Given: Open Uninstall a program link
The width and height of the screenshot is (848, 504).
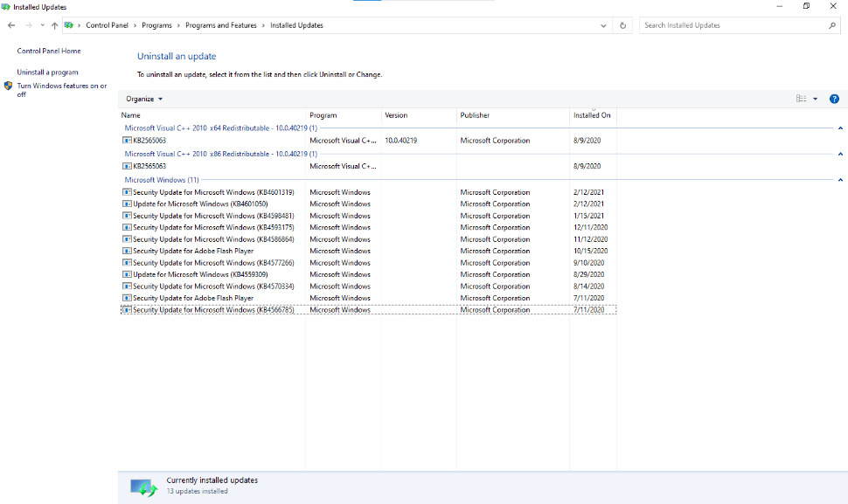Looking at the screenshot, I should (x=47, y=72).
